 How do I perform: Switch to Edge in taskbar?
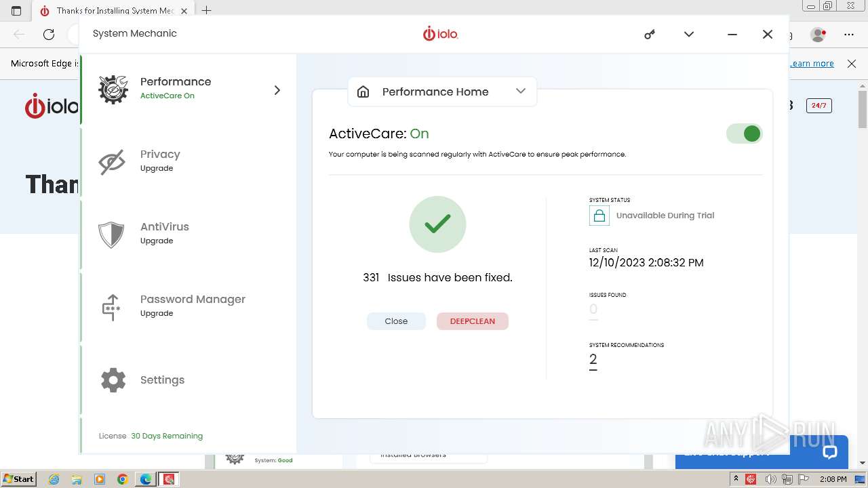146,479
